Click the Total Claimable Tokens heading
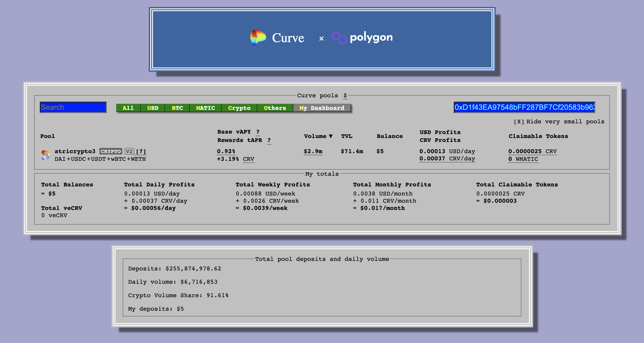The image size is (644, 343). click(517, 185)
